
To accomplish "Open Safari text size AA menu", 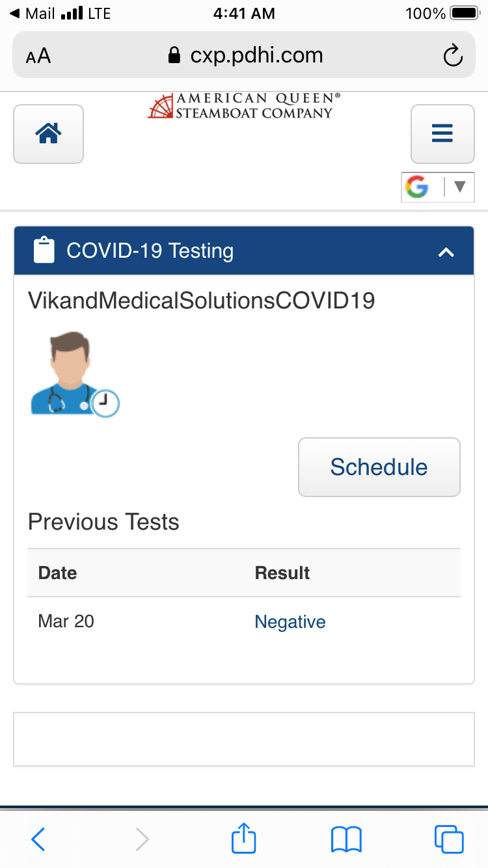I will (x=38, y=56).
